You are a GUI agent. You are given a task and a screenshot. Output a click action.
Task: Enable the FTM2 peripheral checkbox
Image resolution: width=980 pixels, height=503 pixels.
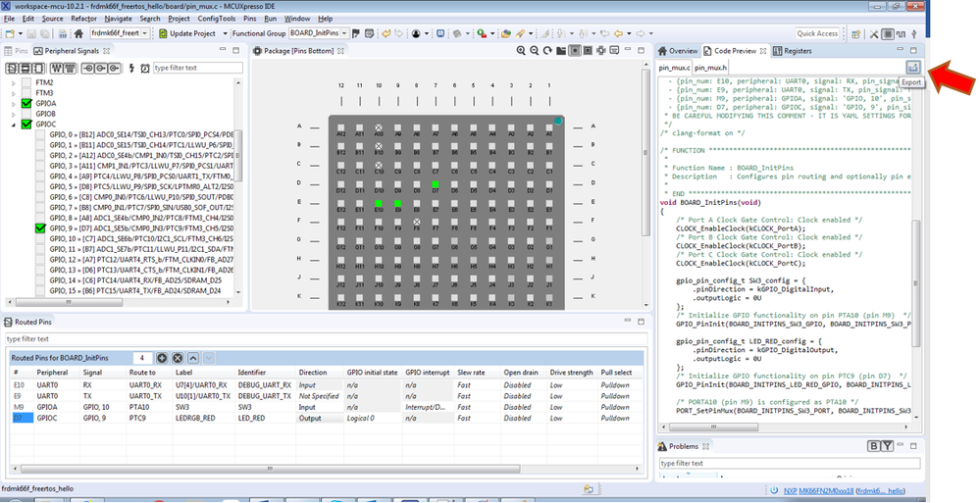(26, 82)
